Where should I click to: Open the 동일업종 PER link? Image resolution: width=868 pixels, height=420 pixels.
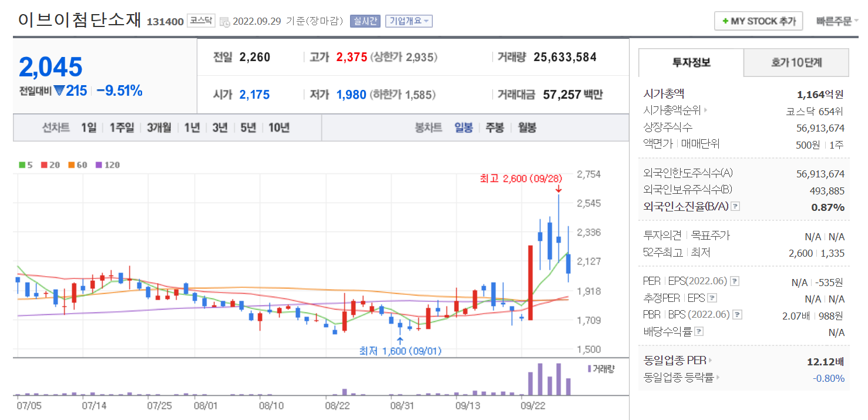(x=678, y=360)
